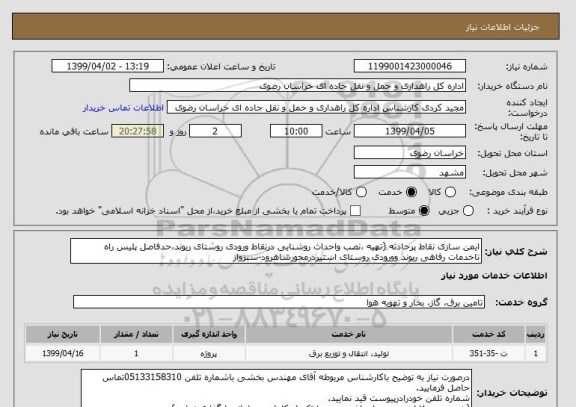576x407 pixels.
Task: Click the service name تولید، انتقال و توزیع برق
Action: click(349, 353)
